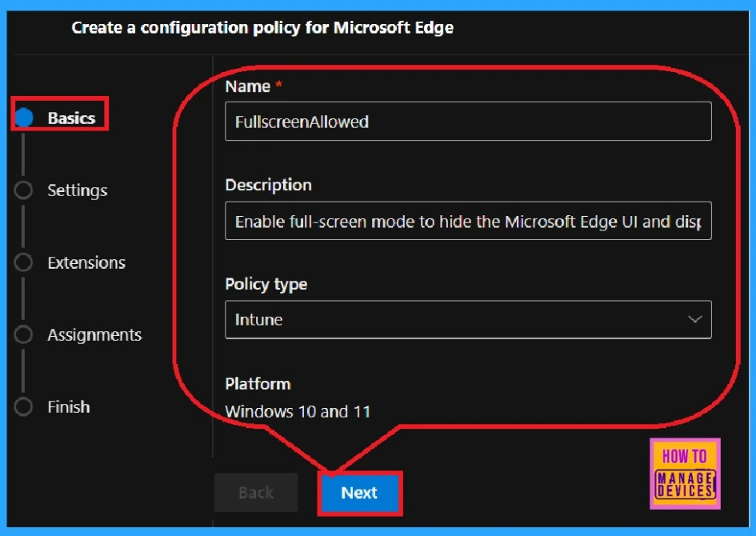Screen dimensions: 756x536
Task: Open the Policy type dropdown showing Intune
Action: [468, 319]
